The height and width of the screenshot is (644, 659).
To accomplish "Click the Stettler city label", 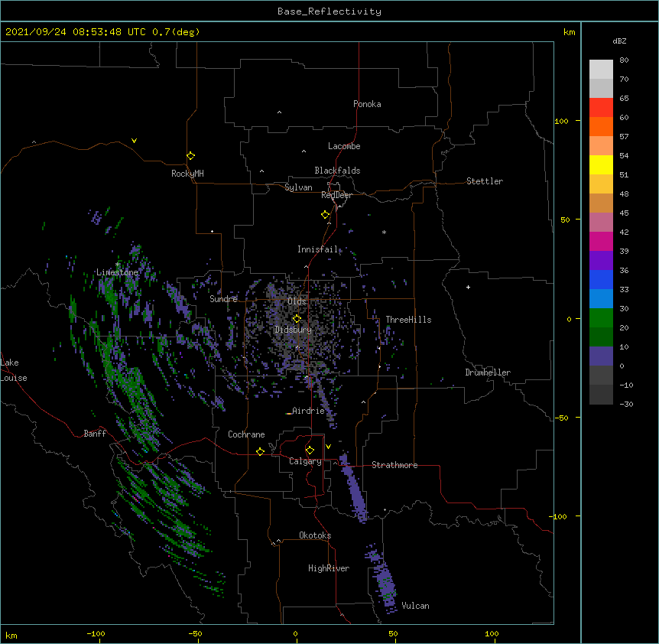I will point(485,181).
